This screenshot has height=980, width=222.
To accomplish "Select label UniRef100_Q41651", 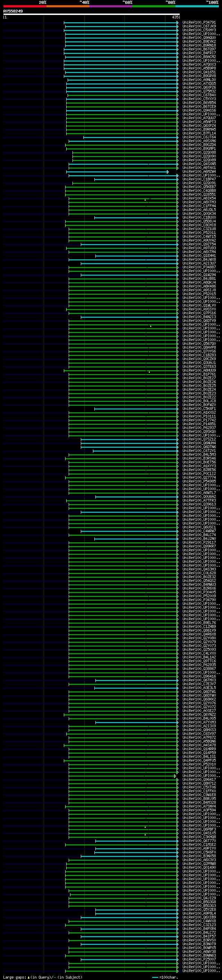I will (199, 72).
